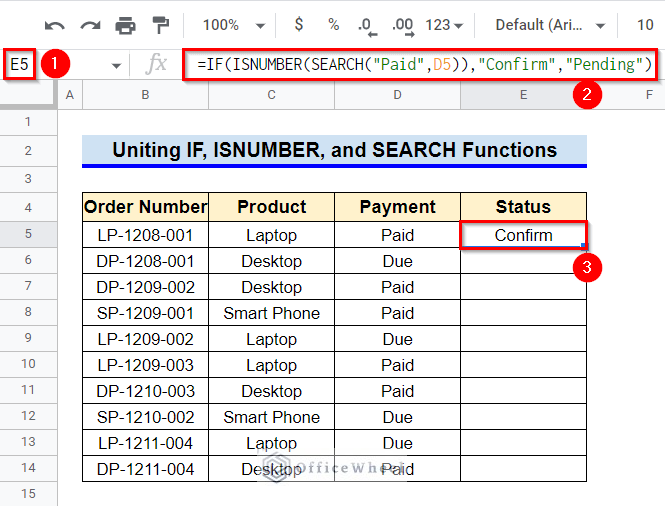Click cell 'LP-1208-001'
The image size is (665, 506).
click(145, 235)
